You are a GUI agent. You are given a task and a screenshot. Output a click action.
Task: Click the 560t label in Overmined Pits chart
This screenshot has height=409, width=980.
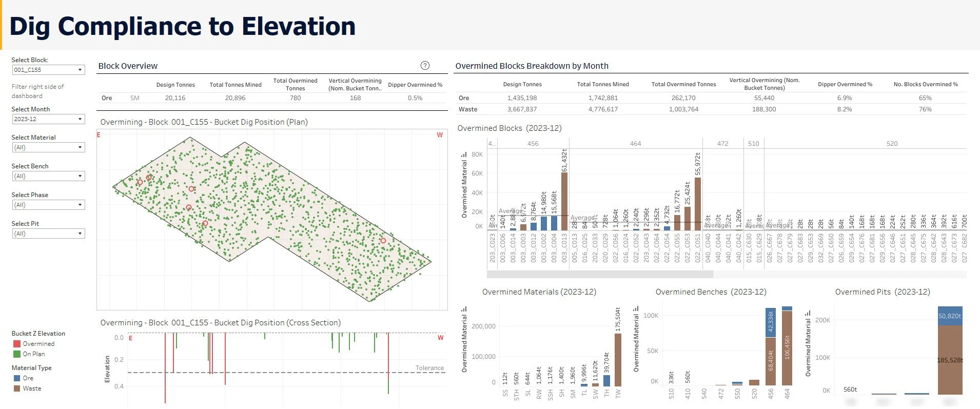(x=850, y=389)
